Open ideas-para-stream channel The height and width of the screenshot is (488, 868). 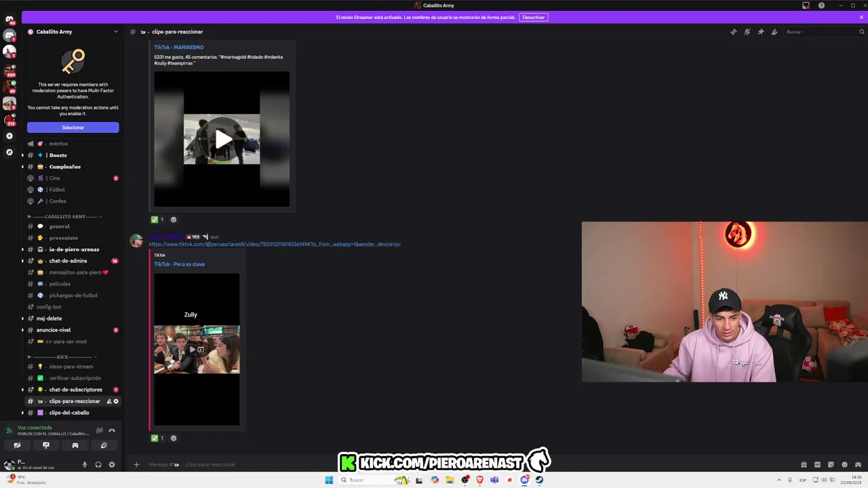(x=73, y=367)
